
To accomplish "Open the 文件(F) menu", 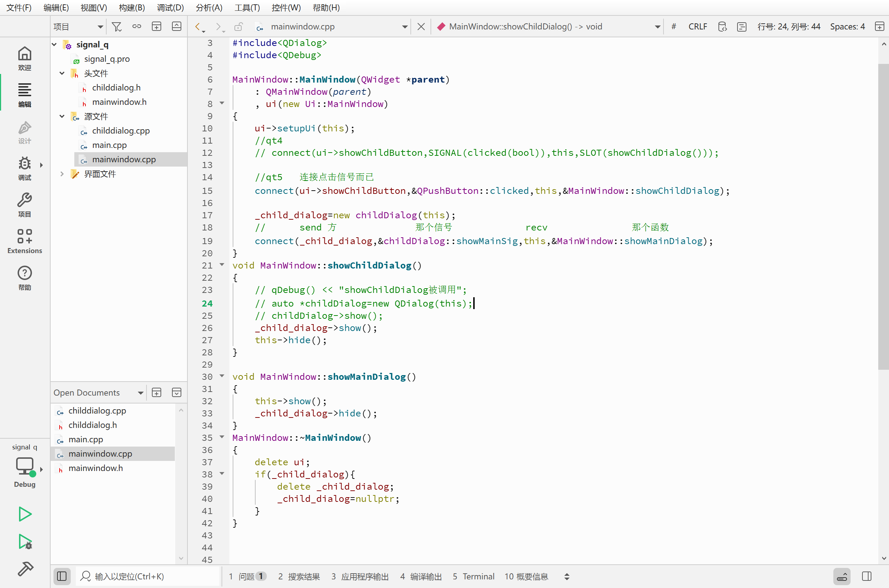I will (x=19, y=8).
